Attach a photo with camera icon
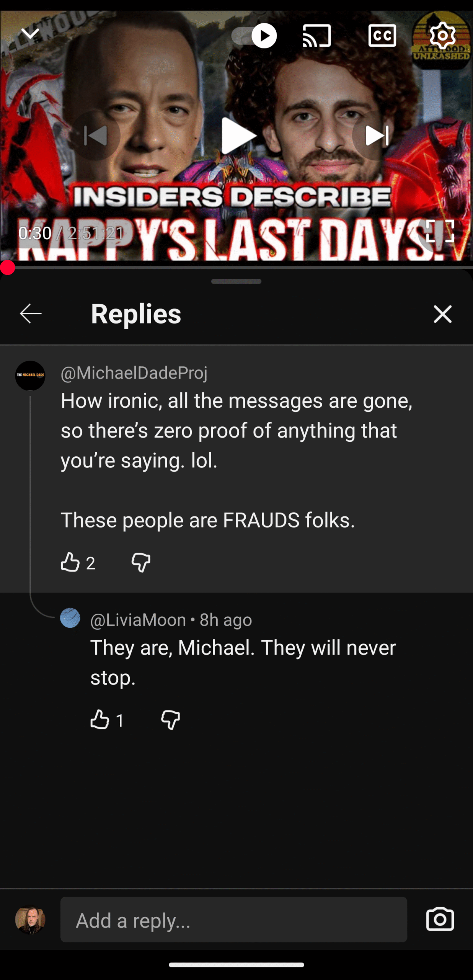Image resolution: width=473 pixels, height=980 pixels. 440,919
